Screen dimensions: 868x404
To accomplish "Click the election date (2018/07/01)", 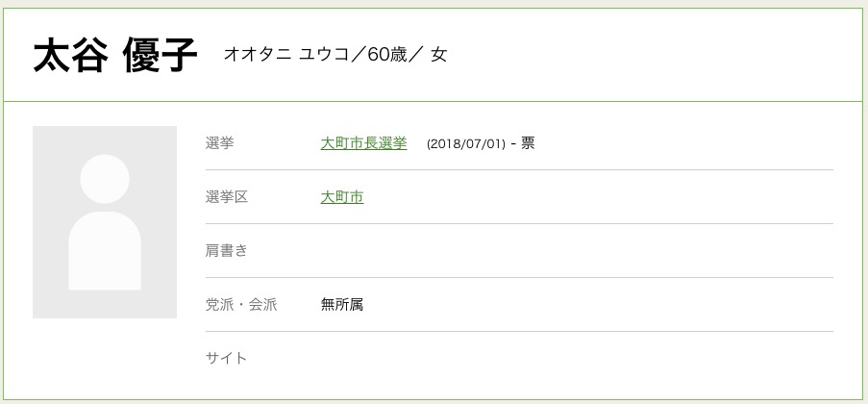I will pos(465,143).
